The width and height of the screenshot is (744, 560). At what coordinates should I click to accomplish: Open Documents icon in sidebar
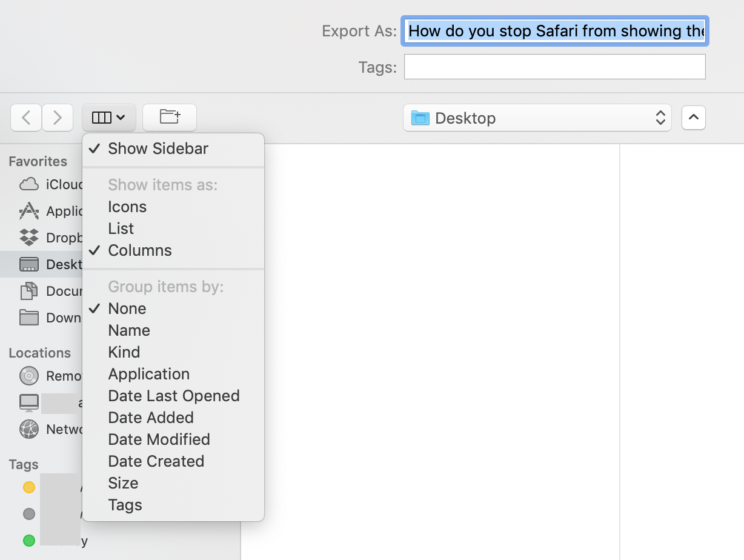point(29,291)
